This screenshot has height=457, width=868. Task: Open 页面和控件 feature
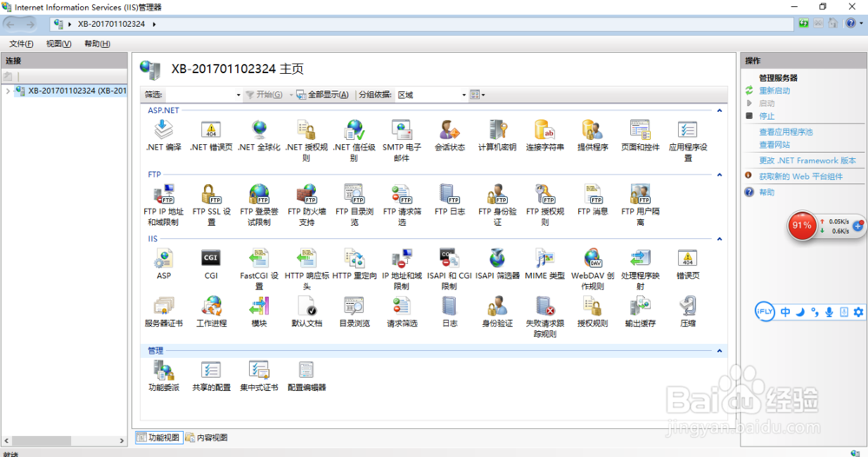click(640, 136)
